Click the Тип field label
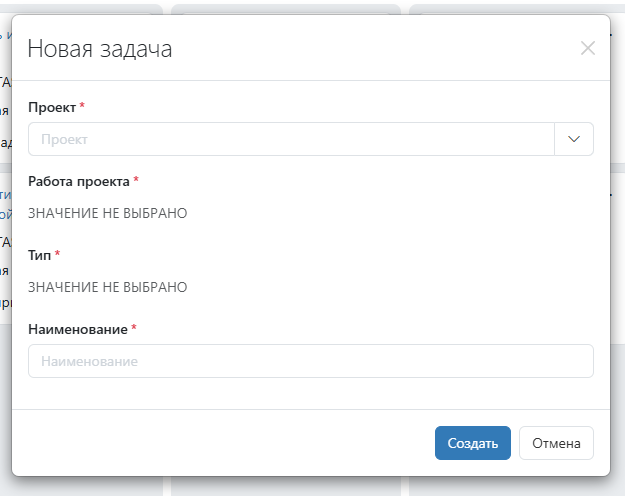The width and height of the screenshot is (625, 496). pyautogui.click(x=39, y=255)
